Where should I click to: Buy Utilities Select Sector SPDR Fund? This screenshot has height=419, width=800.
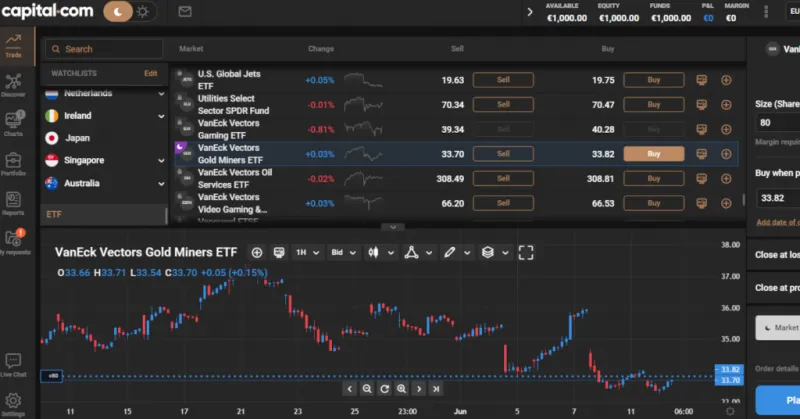coord(654,104)
